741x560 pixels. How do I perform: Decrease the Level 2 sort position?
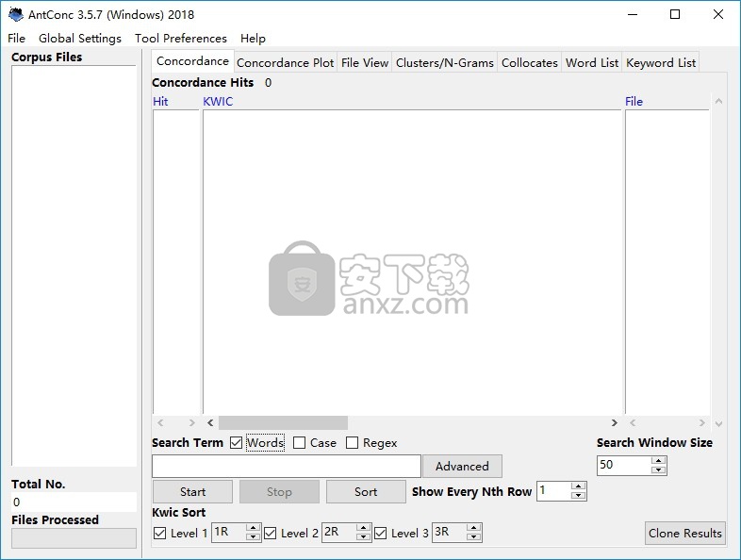tap(363, 536)
